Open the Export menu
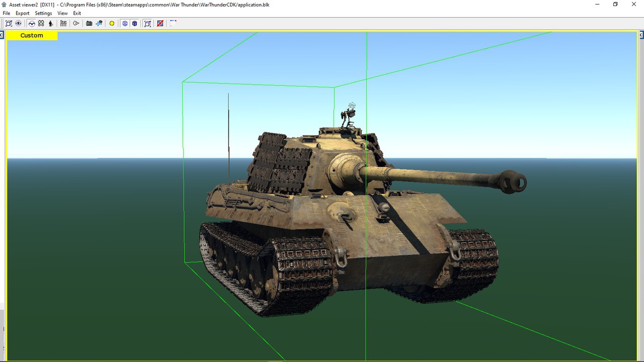This screenshot has height=362, width=644. click(22, 13)
